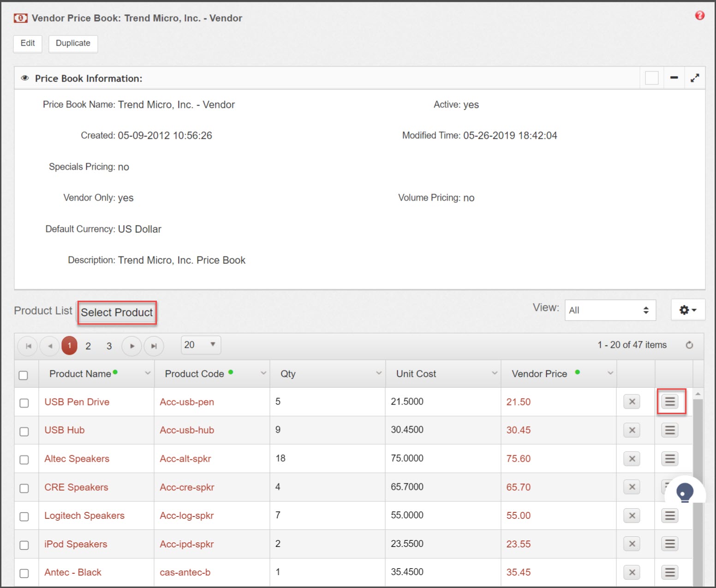This screenshot has height=588, width=716.
Task: Sort by Qty column header
Action: (288, 374)
